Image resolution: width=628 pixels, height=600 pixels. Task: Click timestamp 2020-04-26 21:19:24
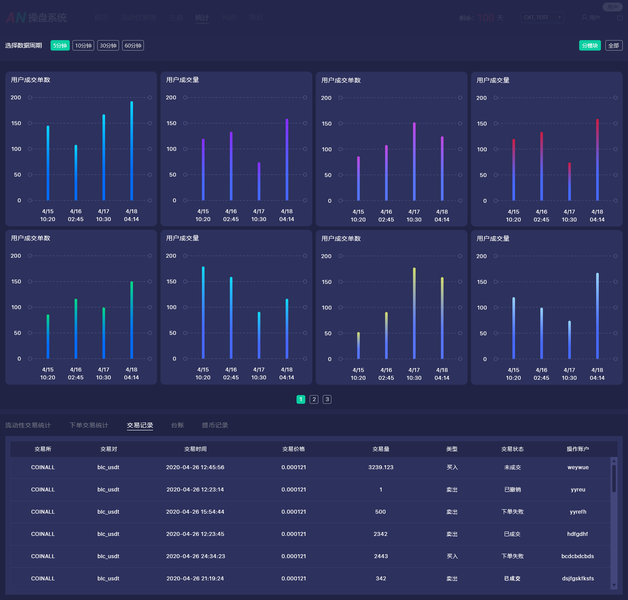coord(195,578)
